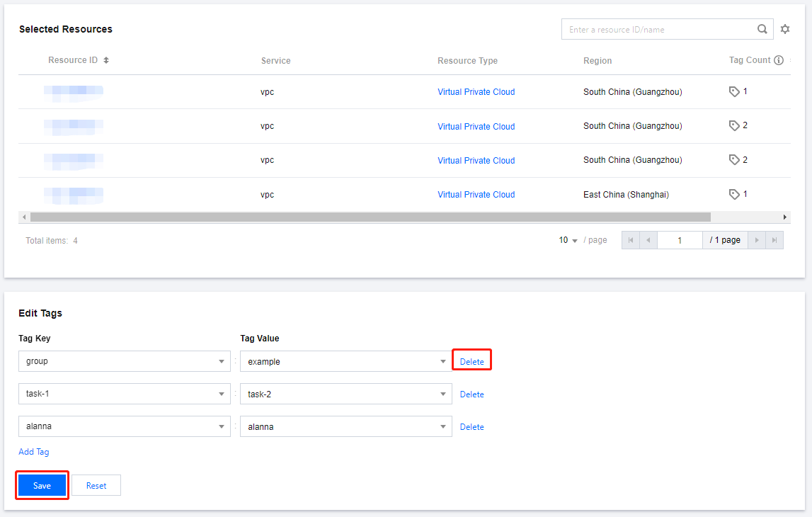The height and width of the screenshot is (517, 812).
Task: Click the Reset button
Action: pyautogui.click(x=96, y=486)
